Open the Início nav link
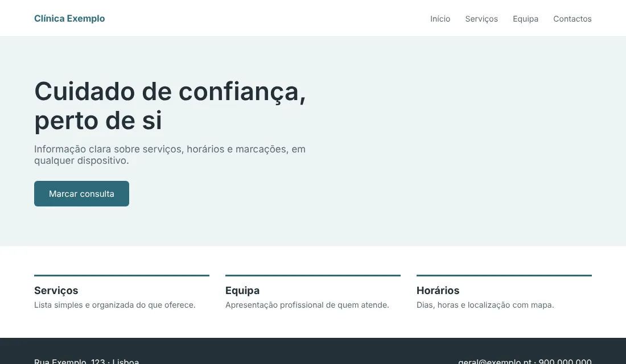This screenshot has width=626, height=364. [440, 19]
